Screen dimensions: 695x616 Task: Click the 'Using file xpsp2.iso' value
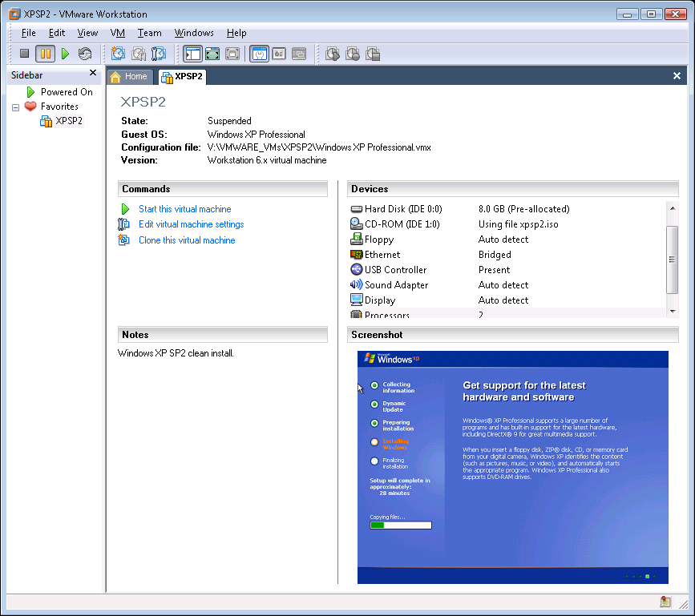coord(518,224)
